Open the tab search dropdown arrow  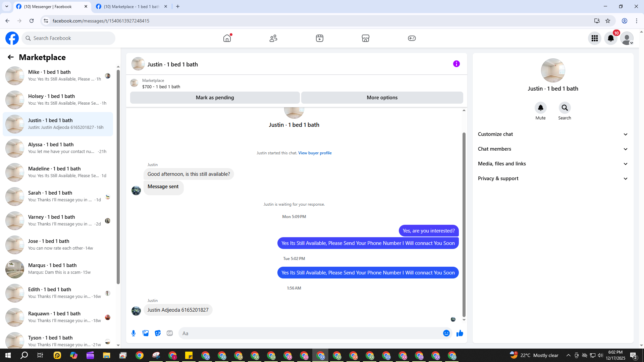7,6
